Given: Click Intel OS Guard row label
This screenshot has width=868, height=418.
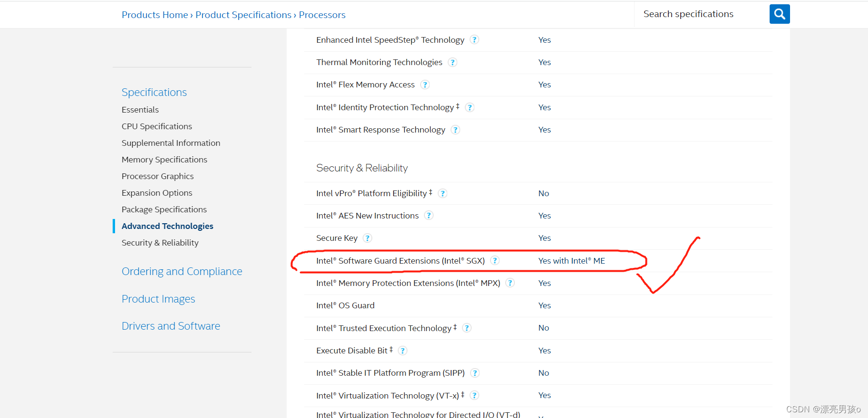Looking at the screenshot, I should (346, 305).
